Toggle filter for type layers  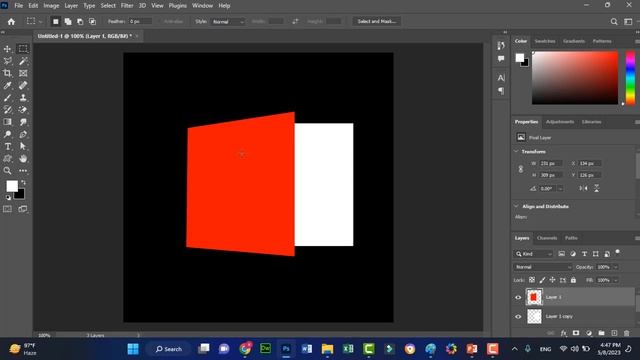point(584,254)
